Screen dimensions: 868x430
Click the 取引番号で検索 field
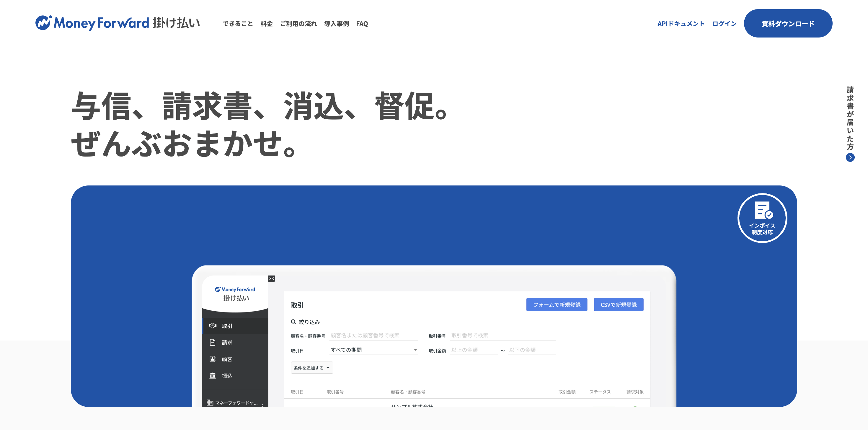(x=503, y=335)
